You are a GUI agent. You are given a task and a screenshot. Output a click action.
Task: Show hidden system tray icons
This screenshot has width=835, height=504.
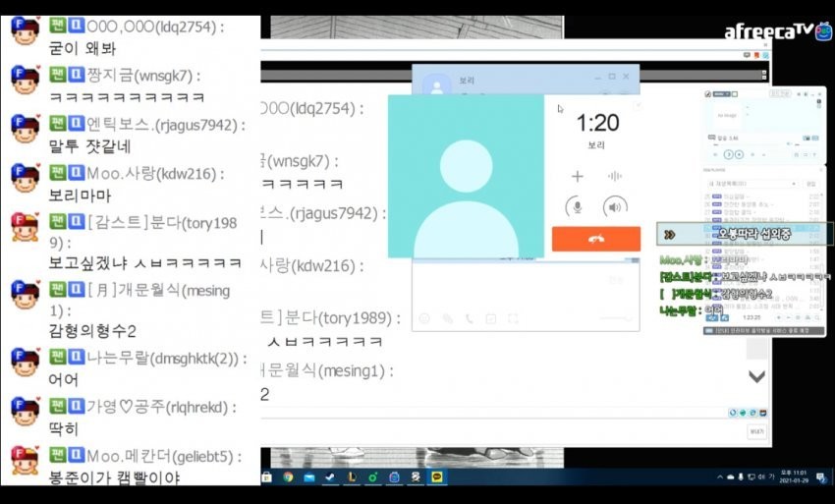click(x=720, y=476)
